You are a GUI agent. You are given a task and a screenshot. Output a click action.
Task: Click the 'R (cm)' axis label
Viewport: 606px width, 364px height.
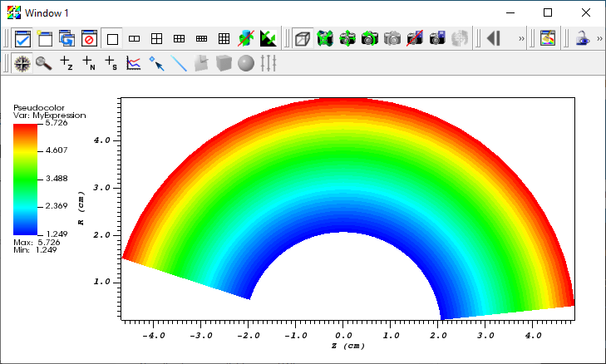(x=81, y=209)
